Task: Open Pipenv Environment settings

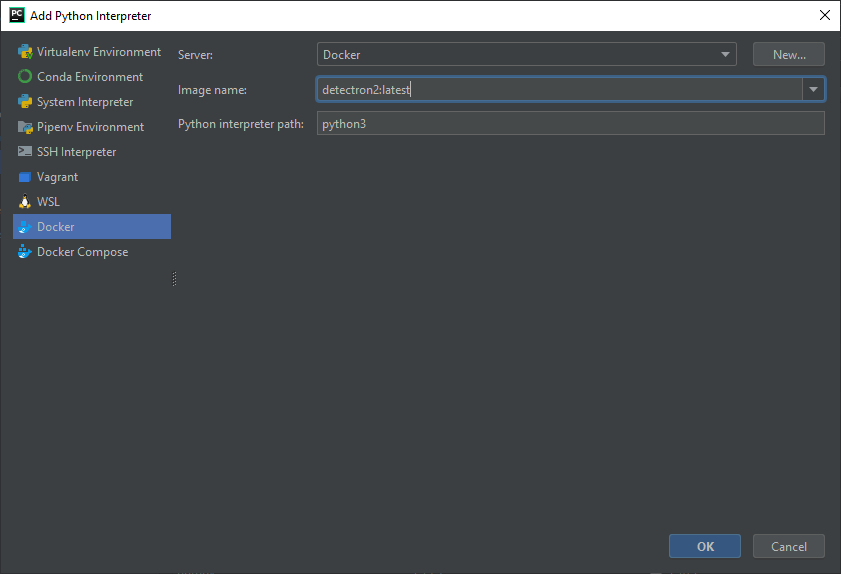Action: click(x=92, y=127)
